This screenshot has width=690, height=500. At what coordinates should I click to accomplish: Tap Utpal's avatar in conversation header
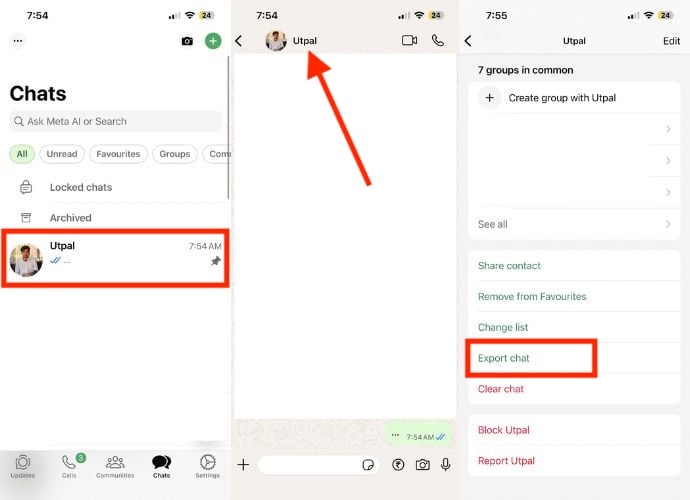pos(276,41)
